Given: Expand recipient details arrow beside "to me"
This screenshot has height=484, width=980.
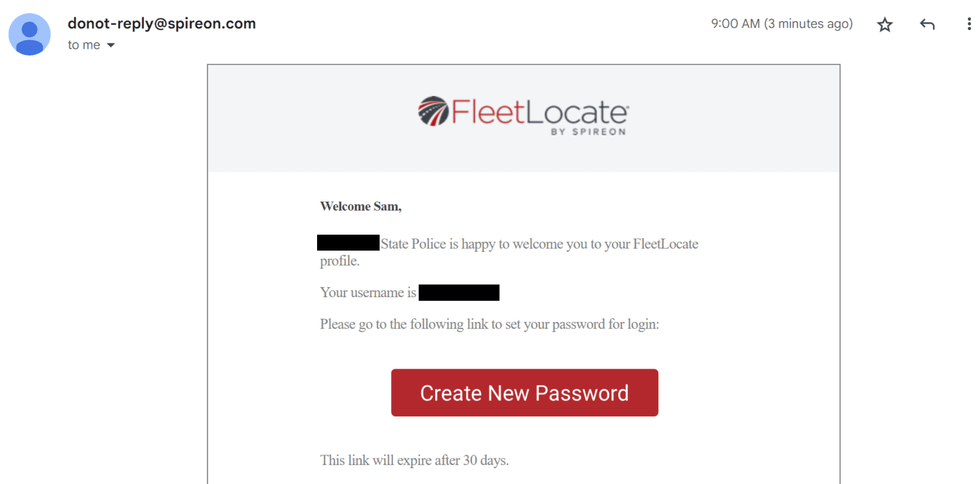Looking at the screenshot, I should 110,45.
